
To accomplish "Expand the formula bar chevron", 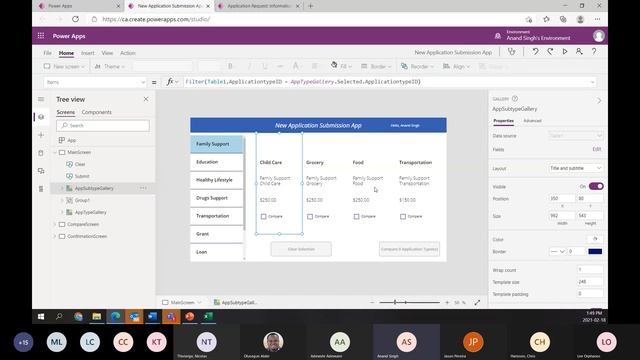I will [592, 82].
